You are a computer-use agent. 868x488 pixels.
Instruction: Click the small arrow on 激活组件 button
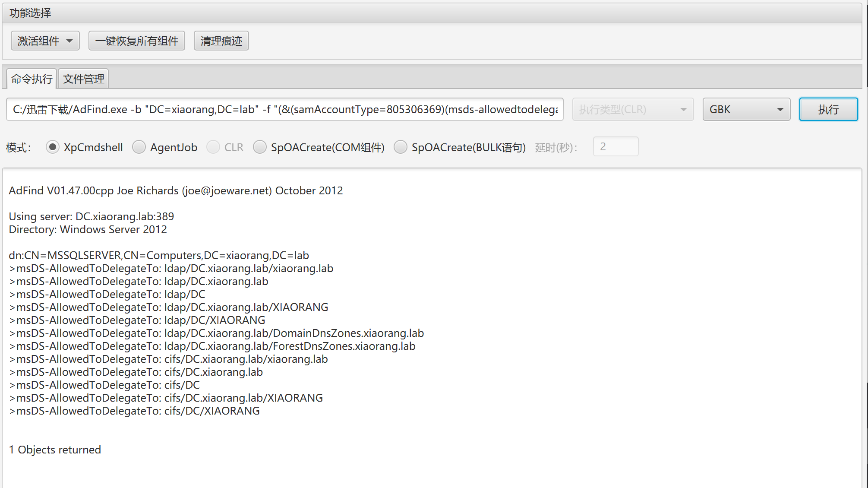click(69, 41)
